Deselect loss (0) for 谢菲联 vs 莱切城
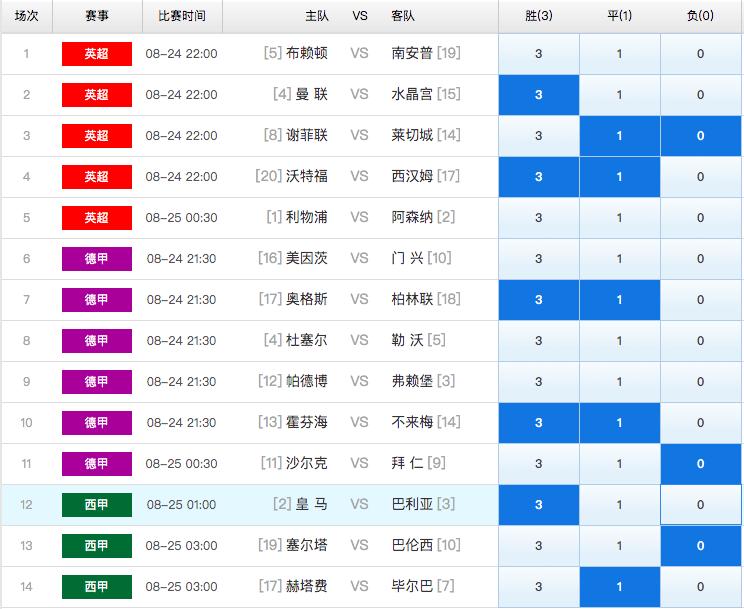Screen dimensions: 744x609 tap(701, 136)
